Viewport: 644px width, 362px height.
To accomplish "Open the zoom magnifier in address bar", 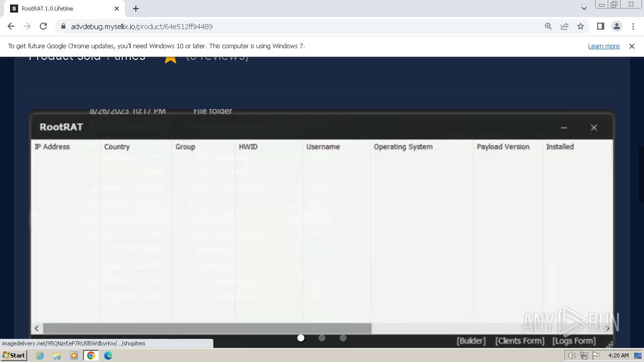I will (548, 26).
